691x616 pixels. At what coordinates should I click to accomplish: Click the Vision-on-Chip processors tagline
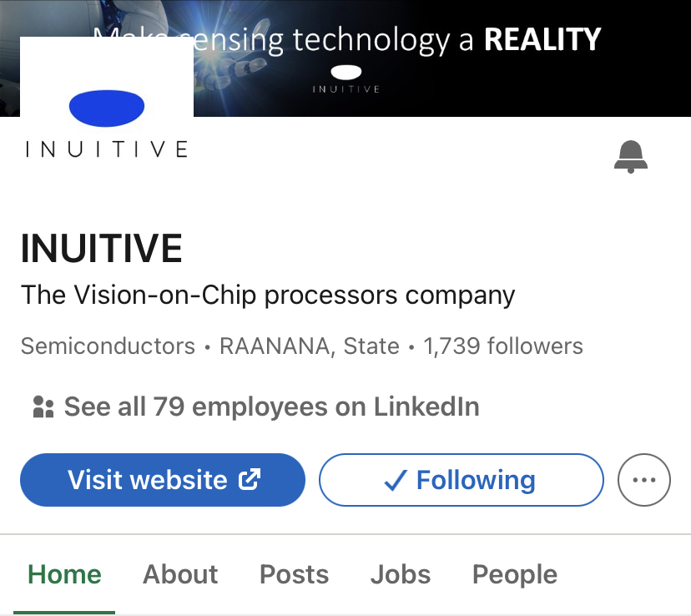point(268,295)
